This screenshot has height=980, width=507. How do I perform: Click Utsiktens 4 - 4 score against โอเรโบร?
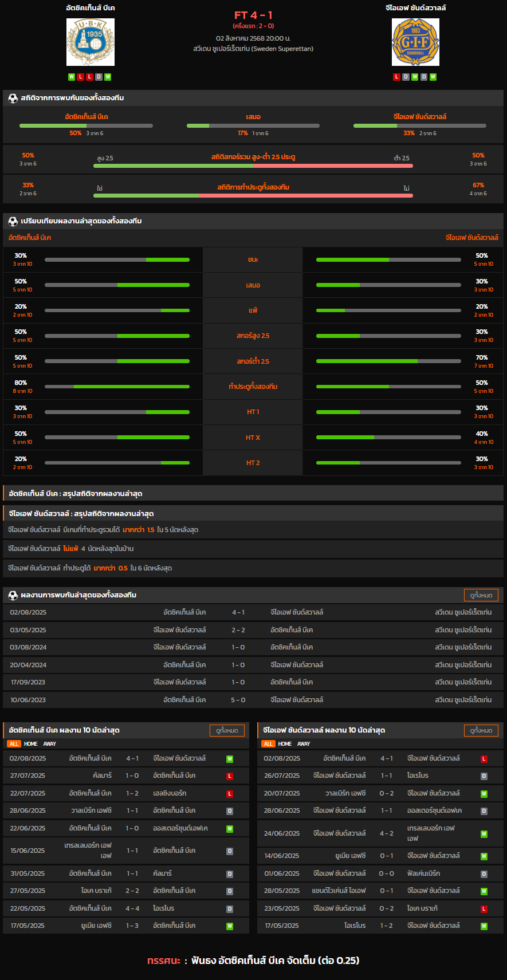132,909
